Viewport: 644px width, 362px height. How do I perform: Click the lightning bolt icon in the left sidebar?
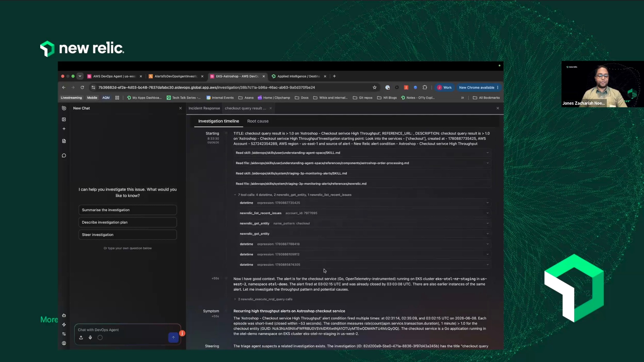64,325
